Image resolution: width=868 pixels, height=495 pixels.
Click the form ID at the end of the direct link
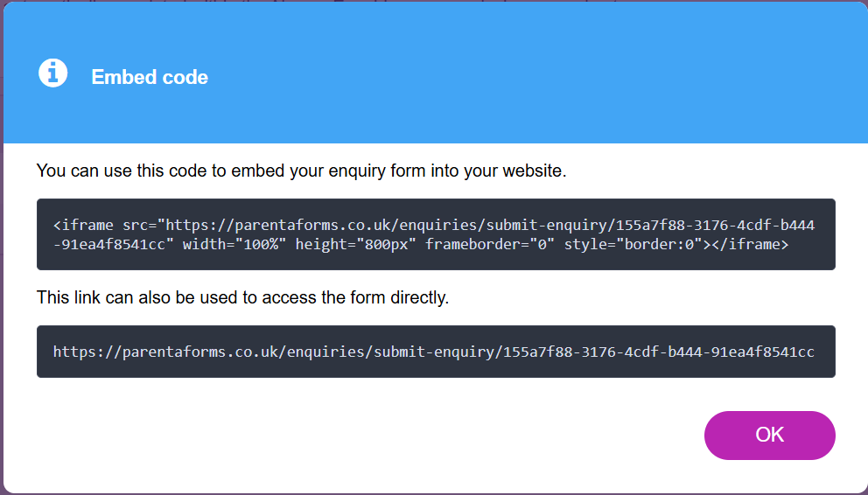(x=659, y=352)
